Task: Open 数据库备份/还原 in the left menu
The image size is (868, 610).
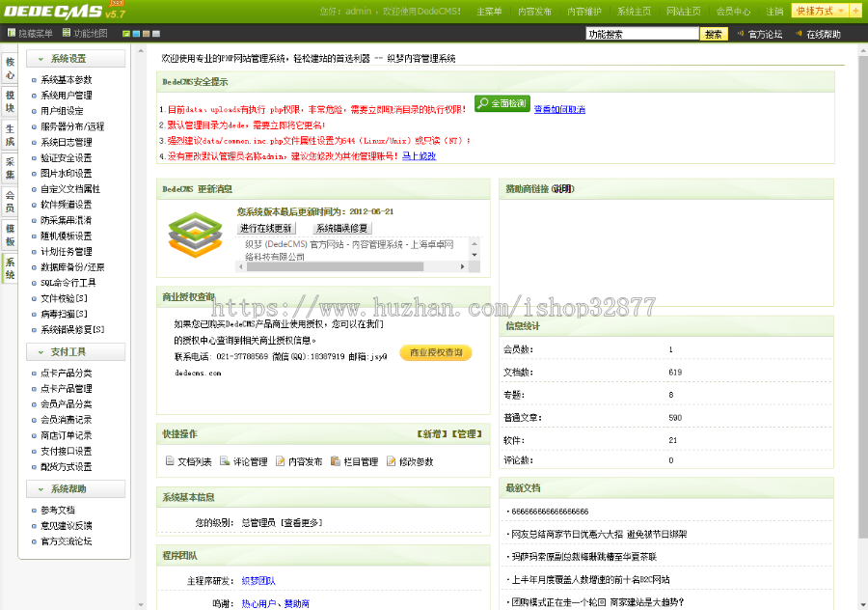Action: 72,267
